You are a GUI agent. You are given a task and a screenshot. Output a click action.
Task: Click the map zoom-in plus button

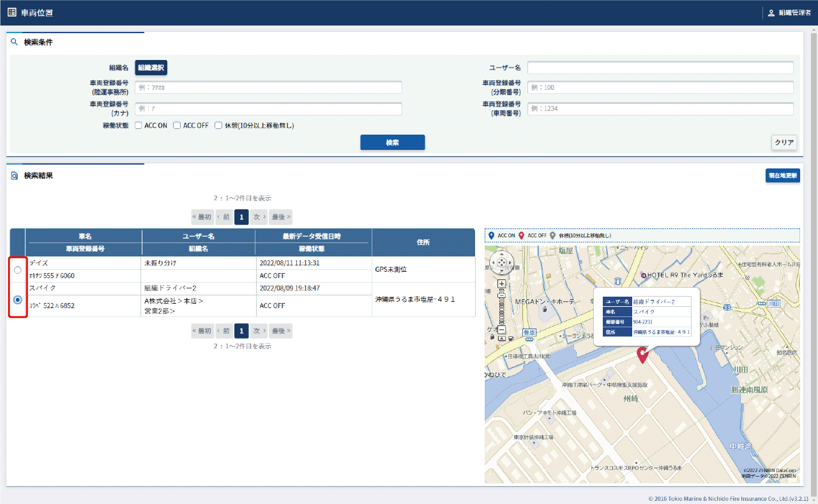tap(501, 283)
